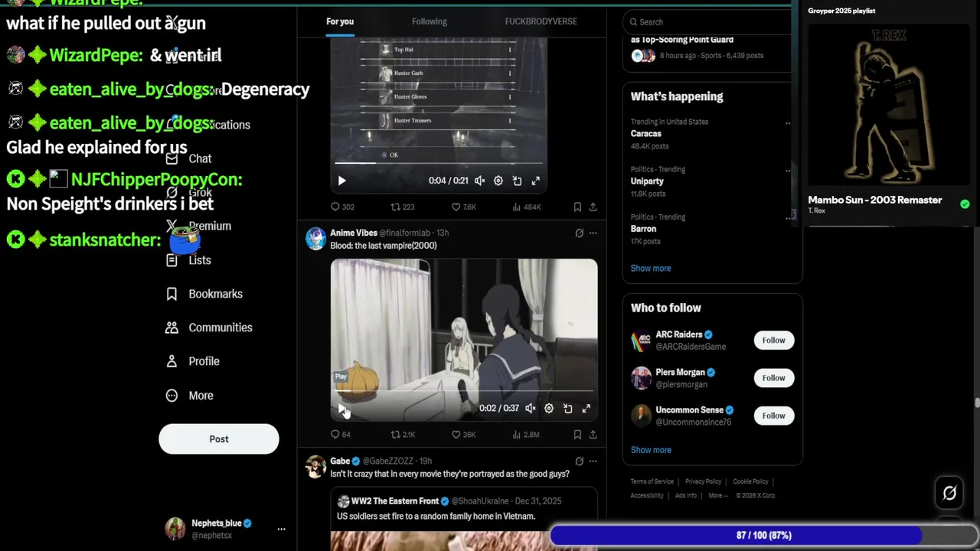Open the Uniparty trending topic
Screen dimensions: 980x551
(647, 181)
